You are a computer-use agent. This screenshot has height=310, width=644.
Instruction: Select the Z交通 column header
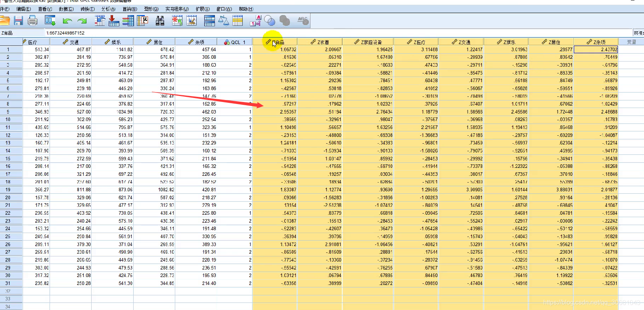(461, 42)
